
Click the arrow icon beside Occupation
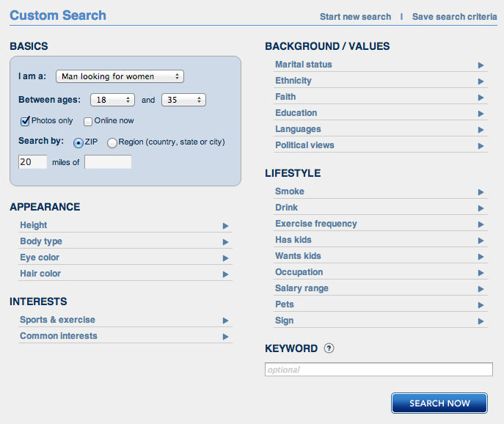coord(481,273)
